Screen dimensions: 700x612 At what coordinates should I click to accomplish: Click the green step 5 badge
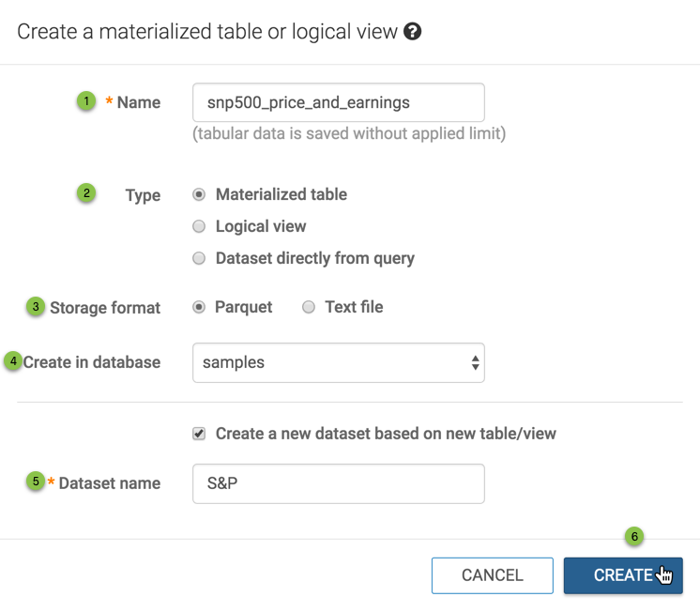(x=36, y=482)
